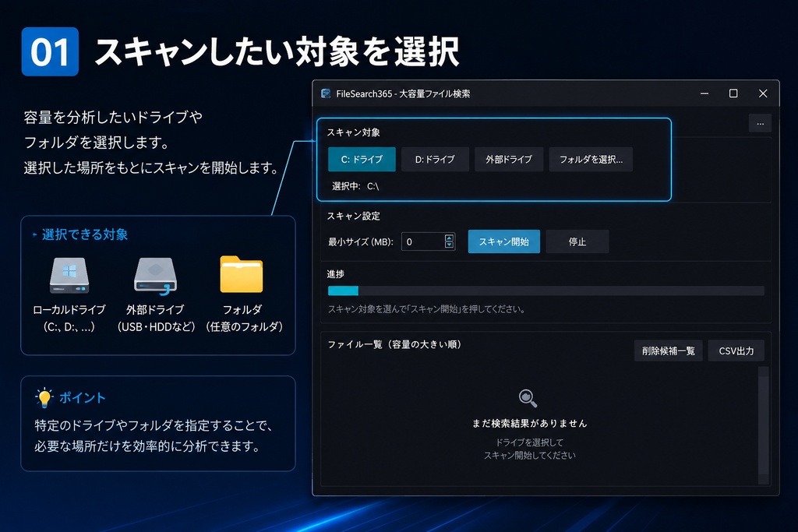Open the 削除候補一覧 list
Image resolution: width=798 pixels, height=532 pixels.
pos(668,351)
